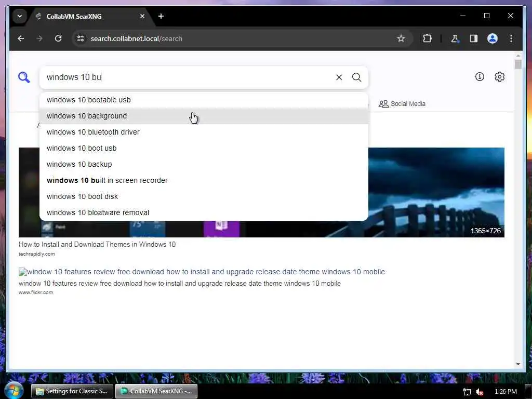
Task: Open a new browser tab
Action: pyautogui.click(x=161, y=16)
